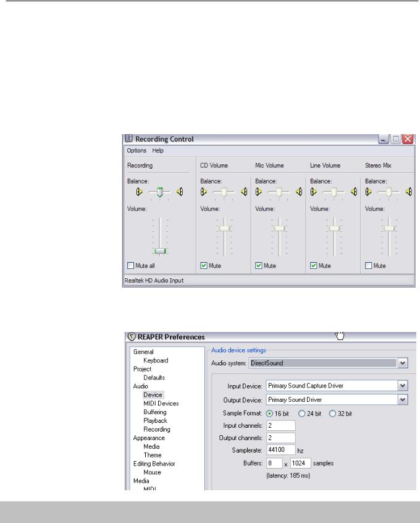Select 24 bit sample format
The image size is (420, 523).
click(x=301, y=414)
